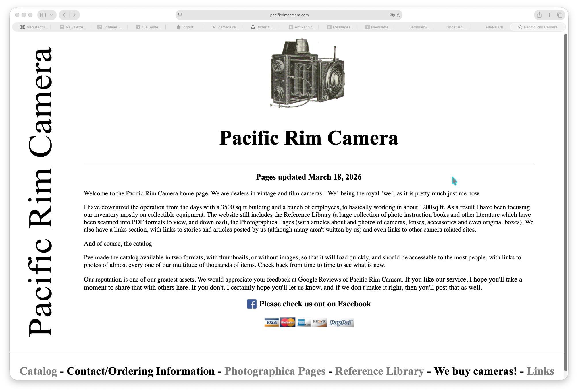Viewport: 578px width, 392px height.
Task: Open a new tab with plus icon
Action: point(549,15)
